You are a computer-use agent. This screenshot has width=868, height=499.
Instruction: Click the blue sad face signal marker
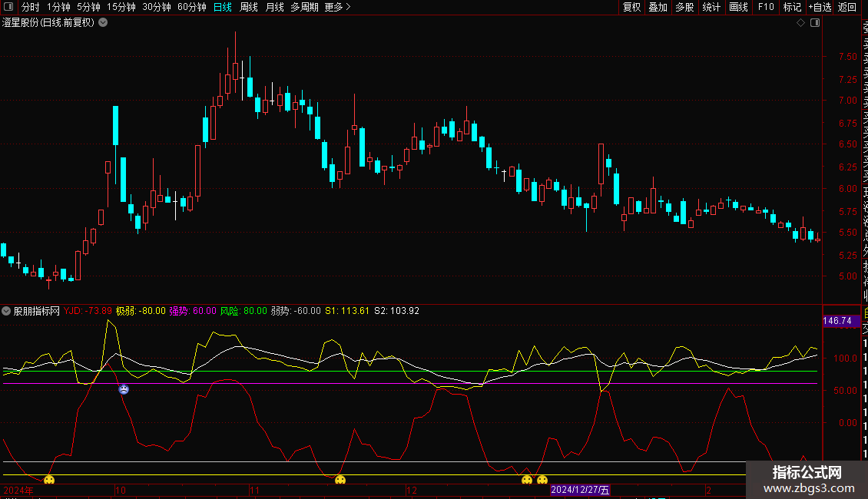tap(124, 389)
